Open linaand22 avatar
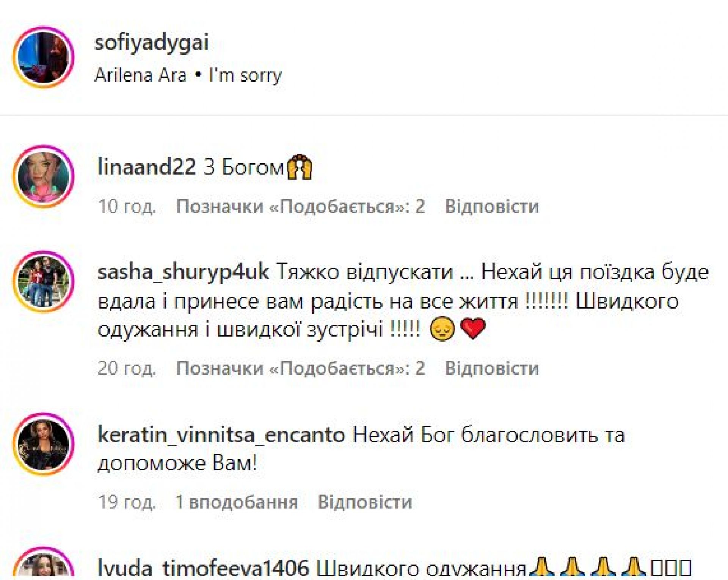Screen dimensions: 728x580 coord(44,176)
